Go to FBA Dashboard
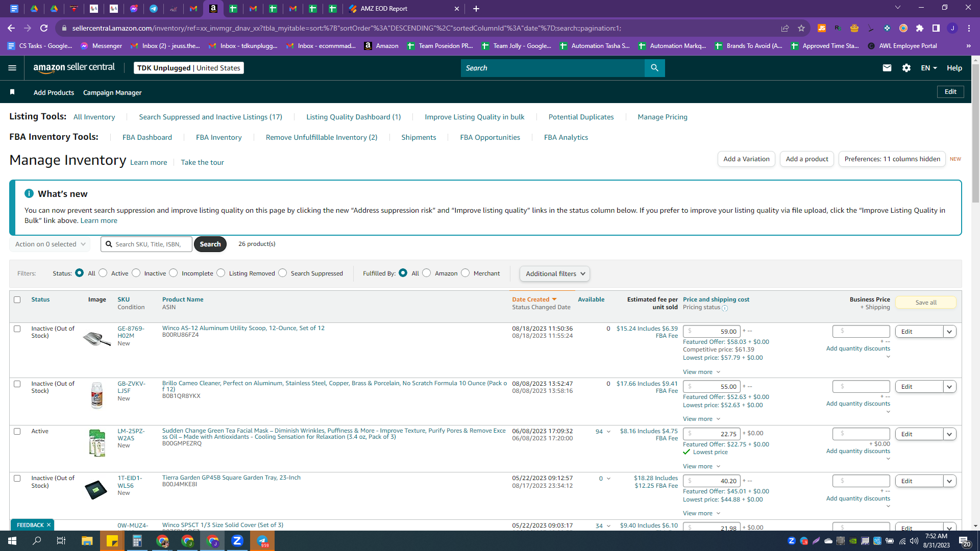 pos(147,137)
